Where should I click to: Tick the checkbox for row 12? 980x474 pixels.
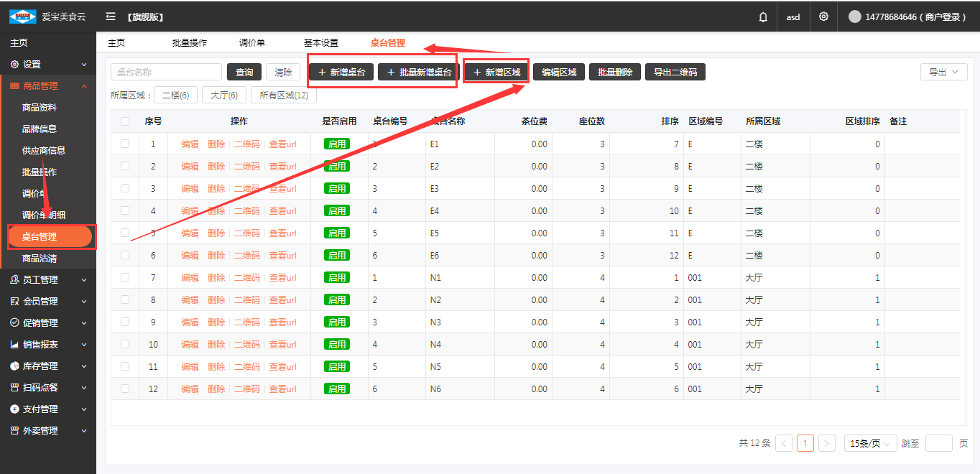pyautogui.click(x=125, y=389)
